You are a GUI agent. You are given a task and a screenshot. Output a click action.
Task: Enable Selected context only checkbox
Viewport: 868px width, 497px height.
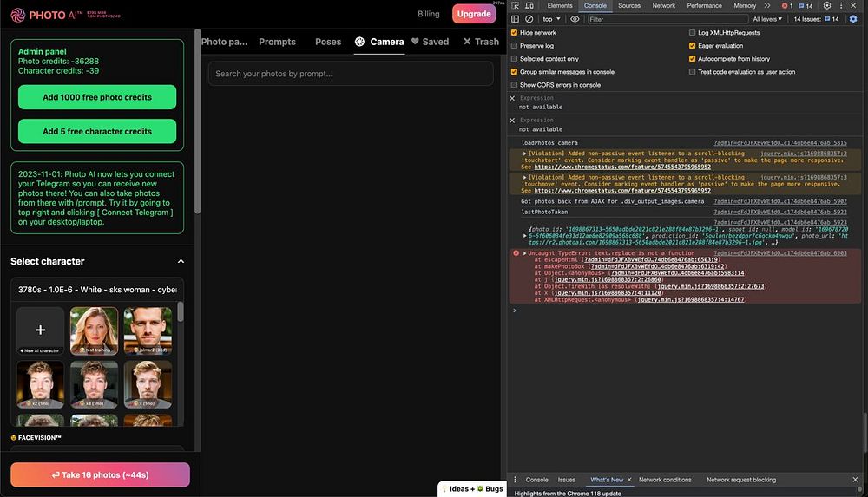pyautogui.click(x=514, y=59)
